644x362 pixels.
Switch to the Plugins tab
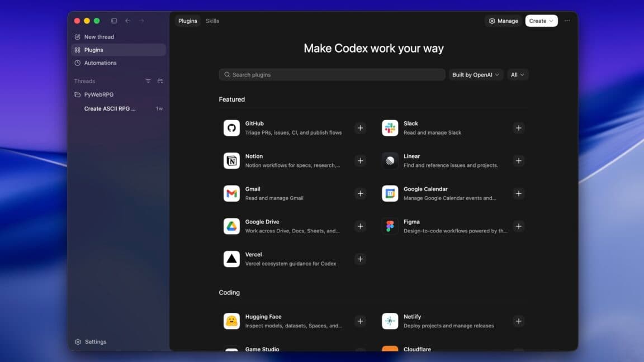click(x=187, y=21)
